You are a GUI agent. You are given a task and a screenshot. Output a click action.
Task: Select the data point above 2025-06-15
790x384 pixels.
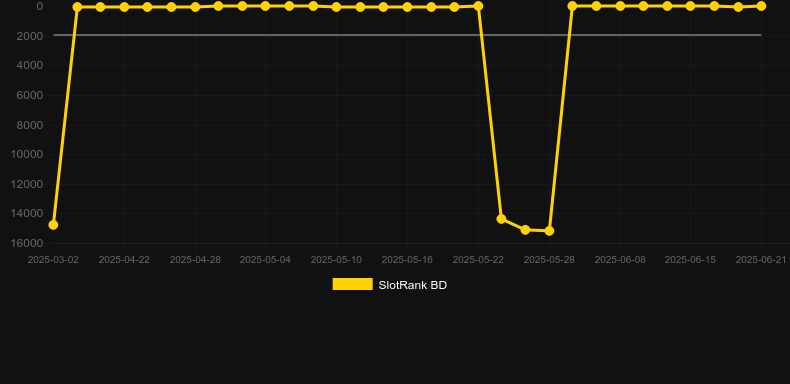pos(690,6)
